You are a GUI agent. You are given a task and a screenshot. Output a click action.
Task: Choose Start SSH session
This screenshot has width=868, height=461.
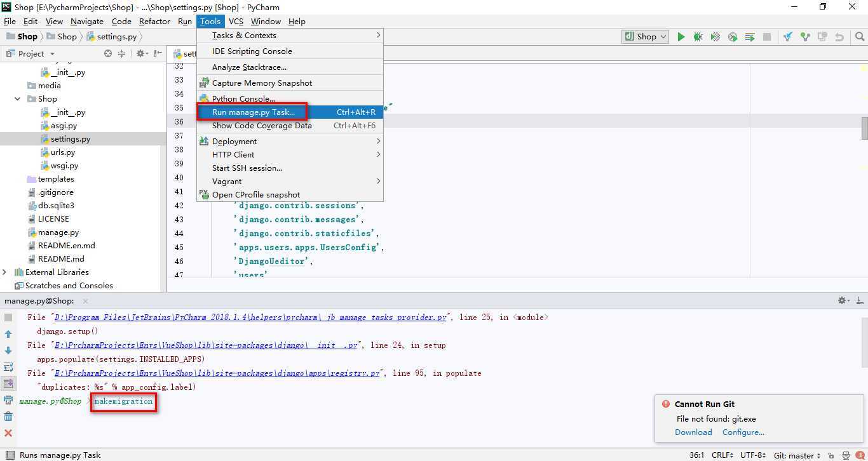click(290, 168)
